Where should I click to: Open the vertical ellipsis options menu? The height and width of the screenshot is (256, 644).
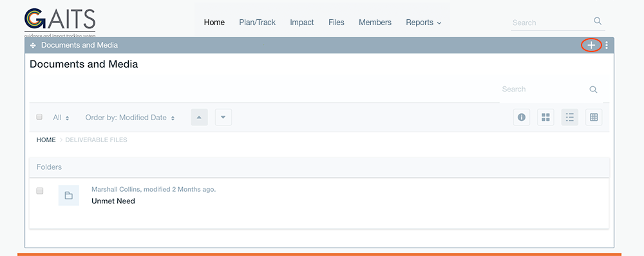pyautogui.click(x=607, y=45)
